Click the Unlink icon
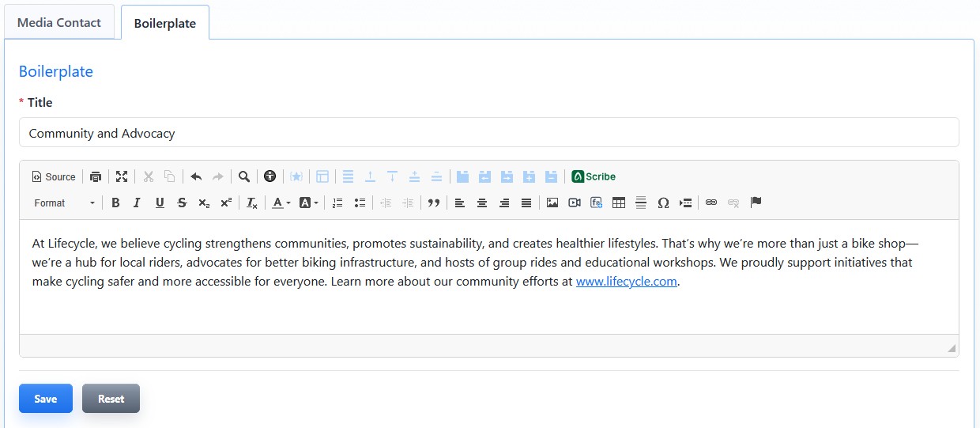980x428 pixels. (x=733, y=203)
